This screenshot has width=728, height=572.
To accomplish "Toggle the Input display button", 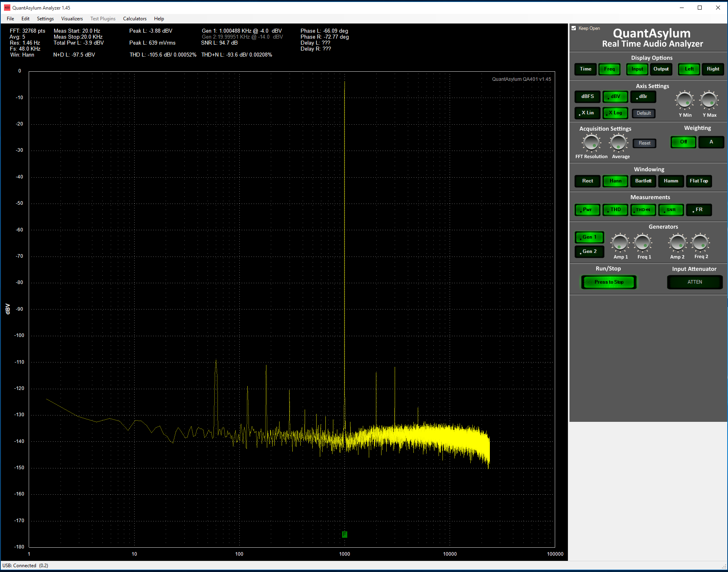I will (637, 69).
